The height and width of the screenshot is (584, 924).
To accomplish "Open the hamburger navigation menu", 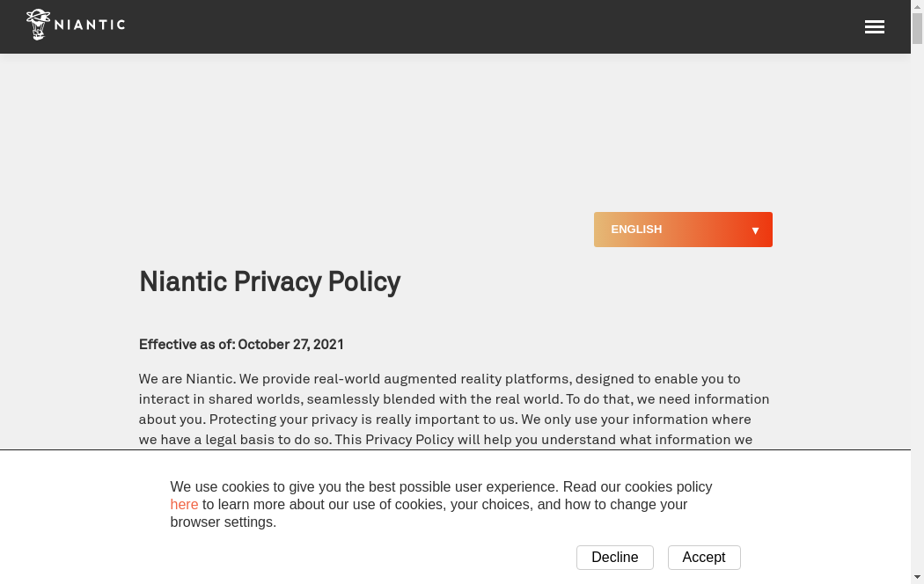I will click(874, 27).
